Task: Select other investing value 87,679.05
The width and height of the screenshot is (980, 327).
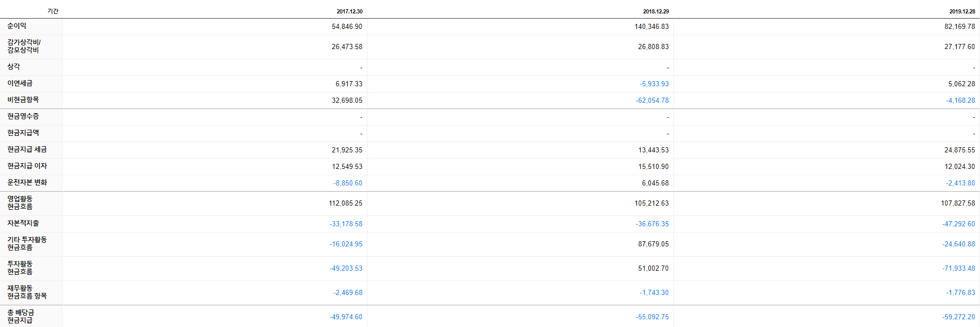Action: [653, 244]
